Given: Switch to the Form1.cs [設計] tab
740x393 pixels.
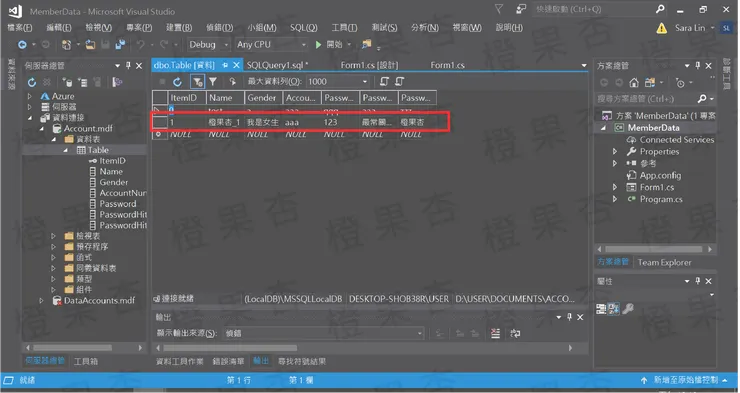Looking at the screenshot, I should pos(370,65).
